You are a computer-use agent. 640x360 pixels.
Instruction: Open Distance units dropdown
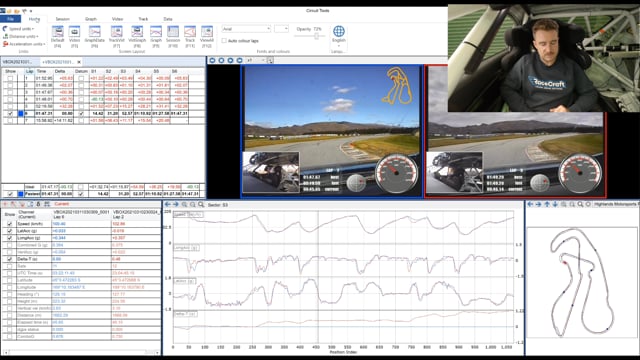click(21, 36)
